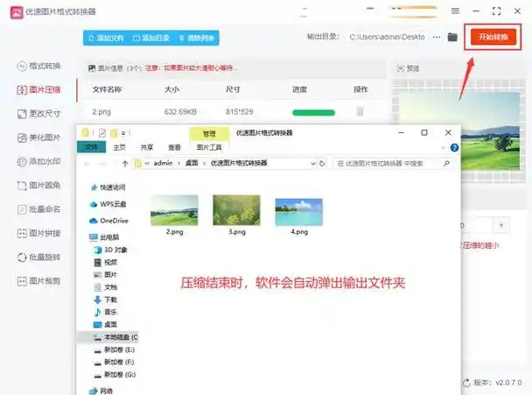Open Explorer help question mark icon
The height and width of the screenshot is (395, 532).
click(454, 147)
